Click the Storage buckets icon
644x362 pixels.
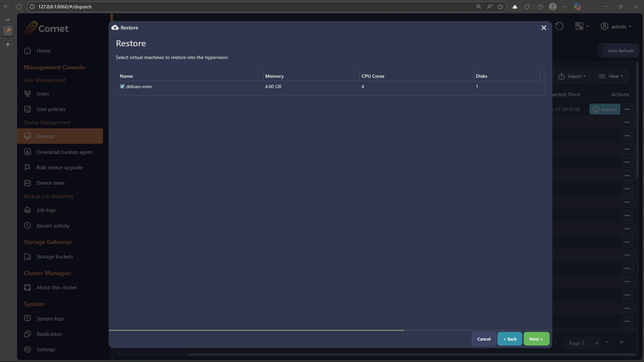tap(28, 257)
